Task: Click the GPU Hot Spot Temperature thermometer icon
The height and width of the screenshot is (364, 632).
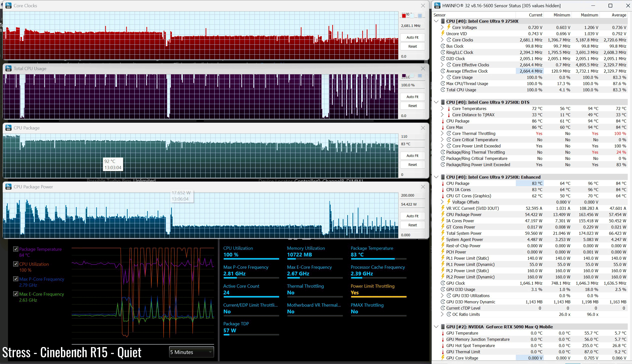Action: [443, 346]
